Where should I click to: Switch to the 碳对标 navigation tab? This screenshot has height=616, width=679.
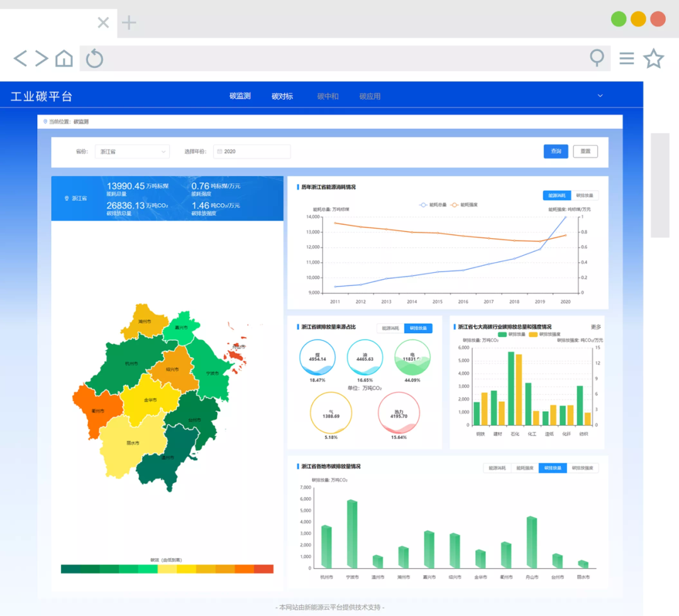282,96
